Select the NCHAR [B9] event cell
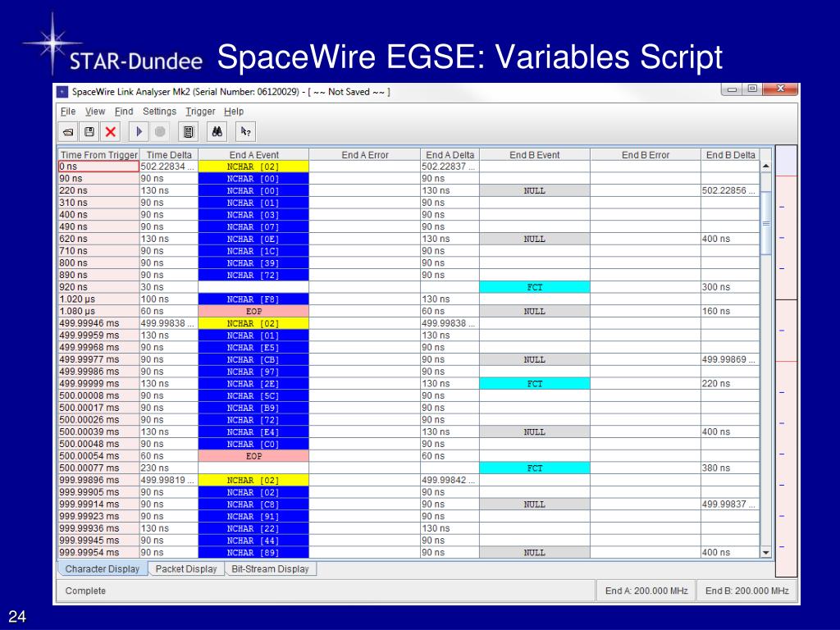Image resolution: width=840 pixels, height=630 pixels. pos(253,408)
